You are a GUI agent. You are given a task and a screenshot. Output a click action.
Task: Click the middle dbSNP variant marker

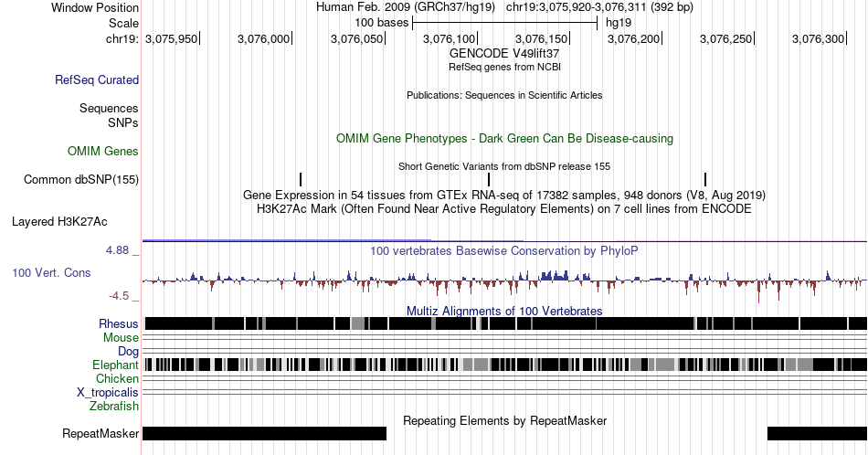coord(489,179)
